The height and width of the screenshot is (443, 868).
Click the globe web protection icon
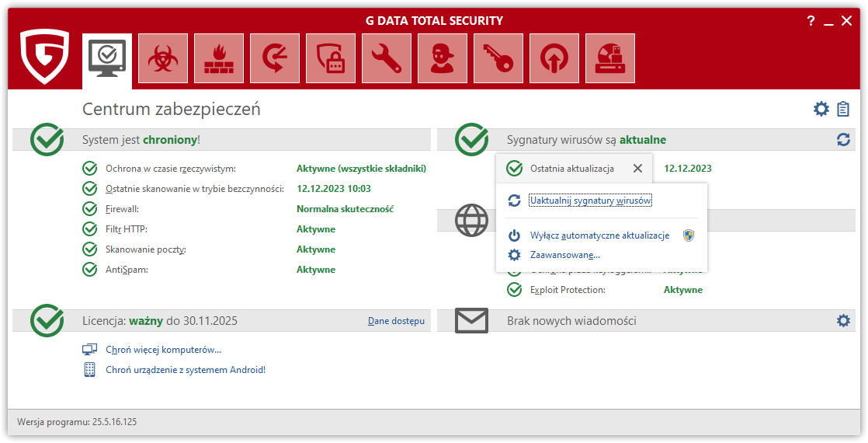pos(471,220)
